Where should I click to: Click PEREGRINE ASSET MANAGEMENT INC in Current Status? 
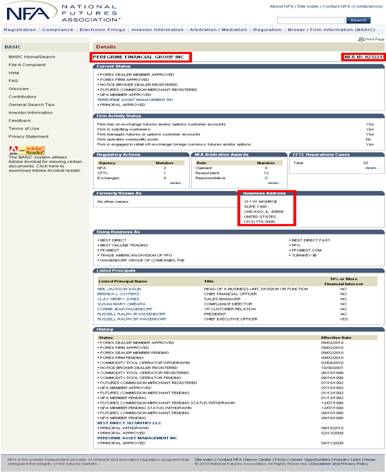[x=135, y=100]
